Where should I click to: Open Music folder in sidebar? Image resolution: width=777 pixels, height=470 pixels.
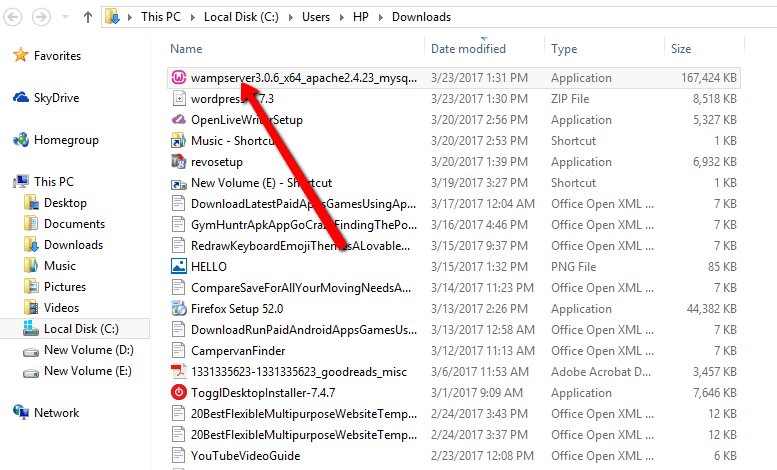tap(60, 266)
